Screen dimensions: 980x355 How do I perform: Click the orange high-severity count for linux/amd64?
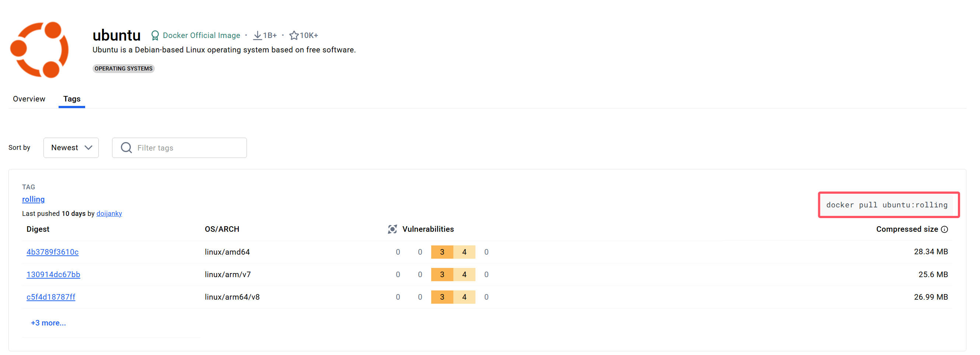[x=442, y=252]
